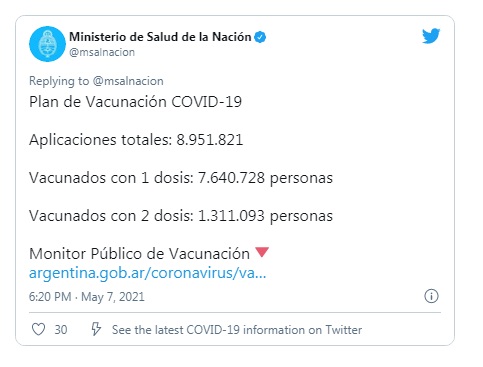Open the Twitter info circle icon
The height and width of the screenshot is (367, 483).
click(431, 296)
